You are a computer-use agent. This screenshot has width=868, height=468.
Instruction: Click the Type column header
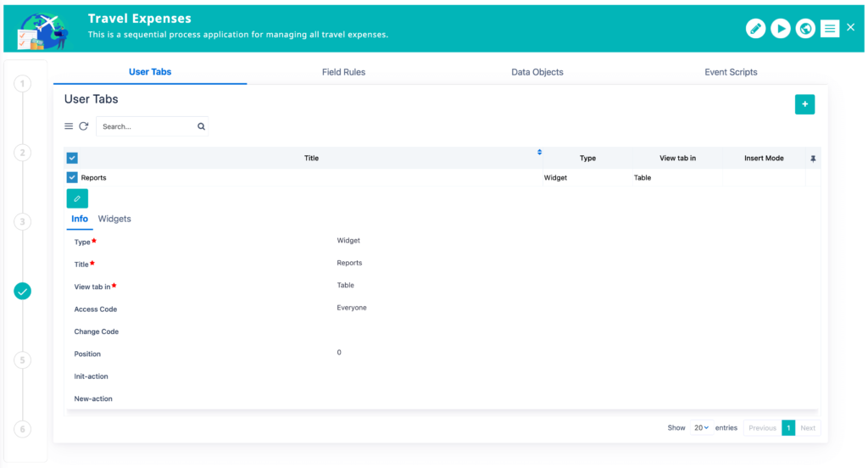[x=587, y=158]
